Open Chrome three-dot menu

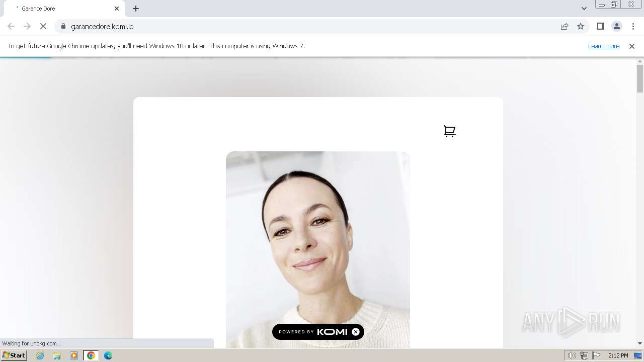point(633,26)
